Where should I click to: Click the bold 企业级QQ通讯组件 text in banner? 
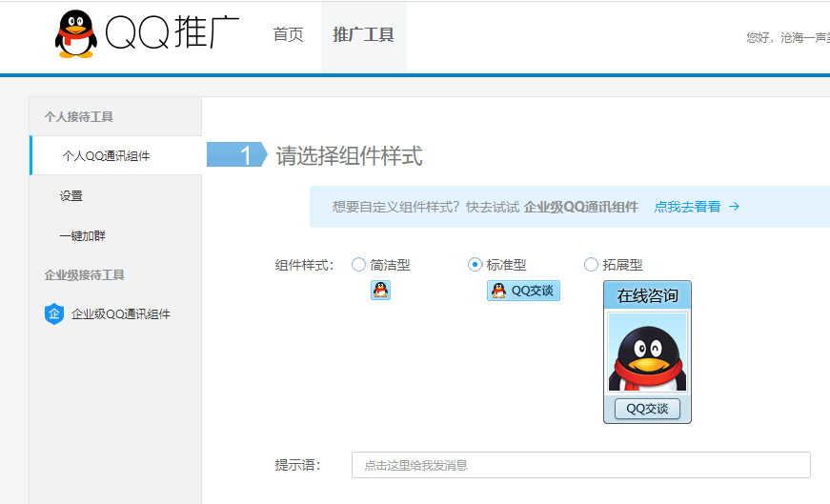[580, 207]
